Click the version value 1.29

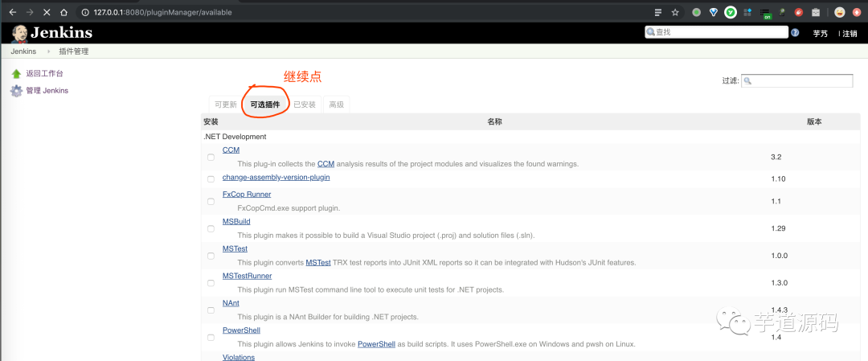pos(778,228)
